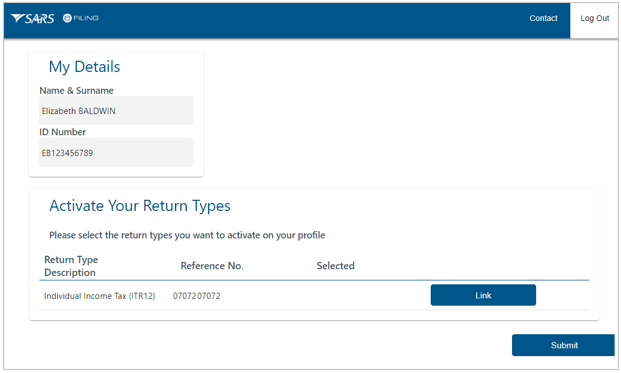Click the SARS logo in header
This screenshot has height=373, width=621.
tap(32, 18)
